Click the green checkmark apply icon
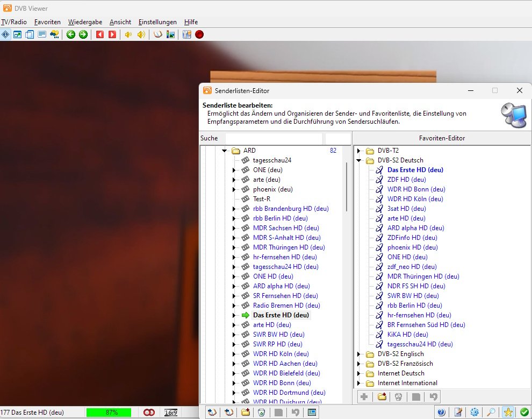Screen dimensions: 532x419 point(524,412)
